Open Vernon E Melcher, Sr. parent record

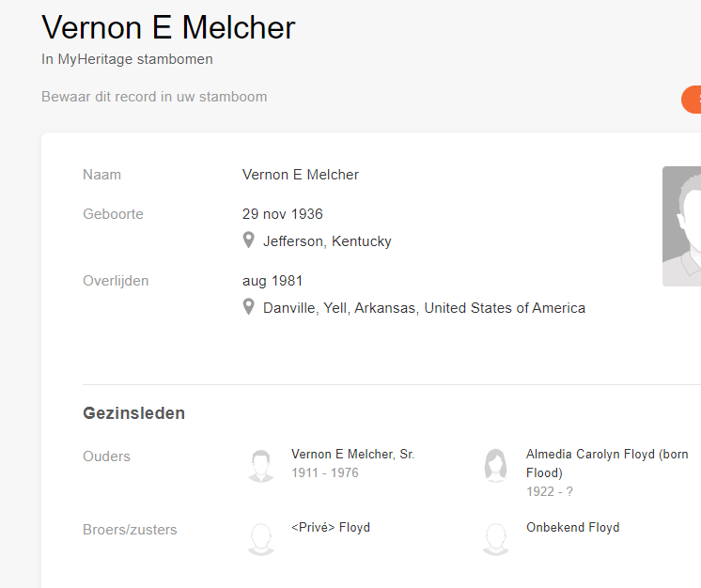(x=352, y=455)
